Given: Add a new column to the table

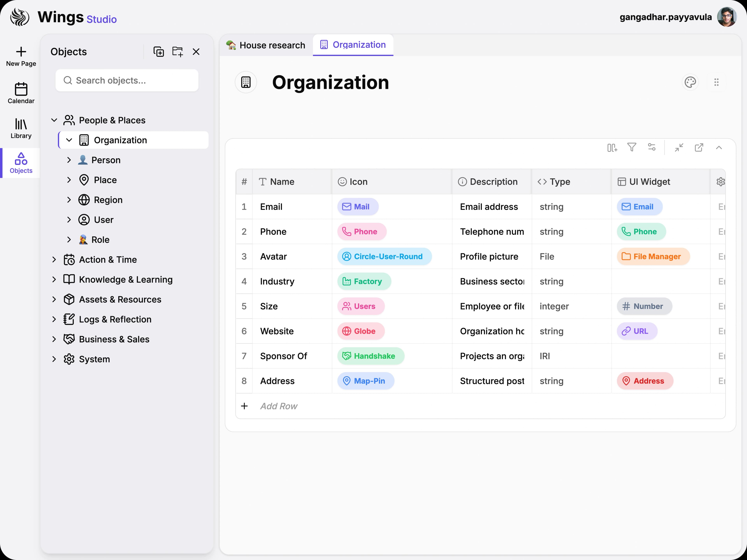Looking at the screenshot, I should 612,148.
